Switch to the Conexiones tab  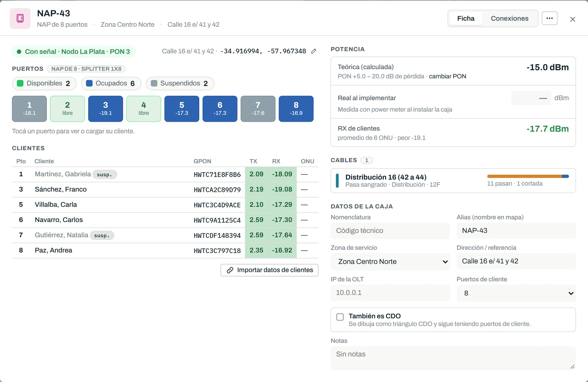510,19
